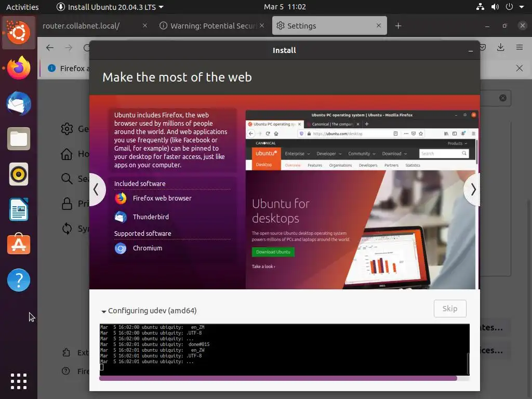The width and height of the screenshot is (532, 399).
Task: Collapse the Configuring udev details expander
Action: pyautogui.click(x=104, y=311)
